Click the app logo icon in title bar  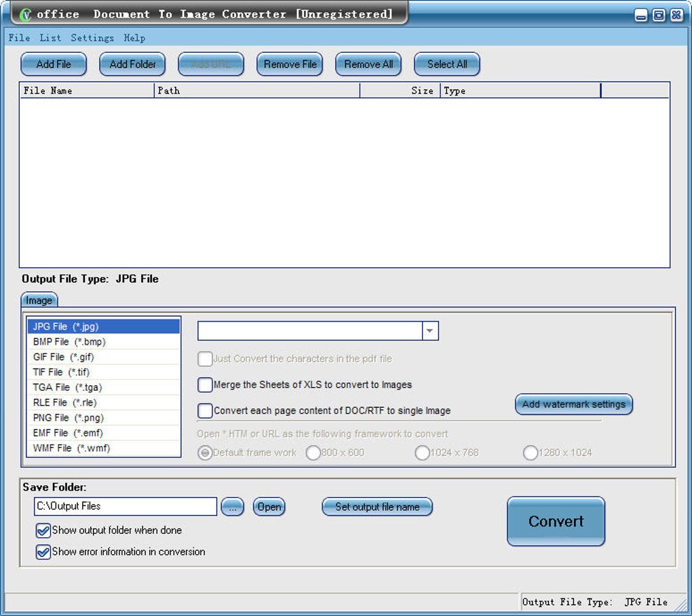pos(25,14)
